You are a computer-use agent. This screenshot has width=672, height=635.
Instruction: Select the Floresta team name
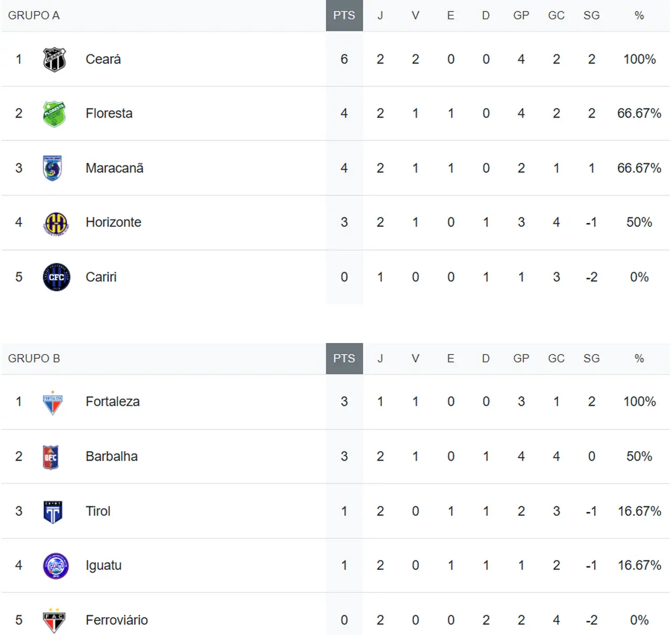pyautogui.click(x=109, y=113)
